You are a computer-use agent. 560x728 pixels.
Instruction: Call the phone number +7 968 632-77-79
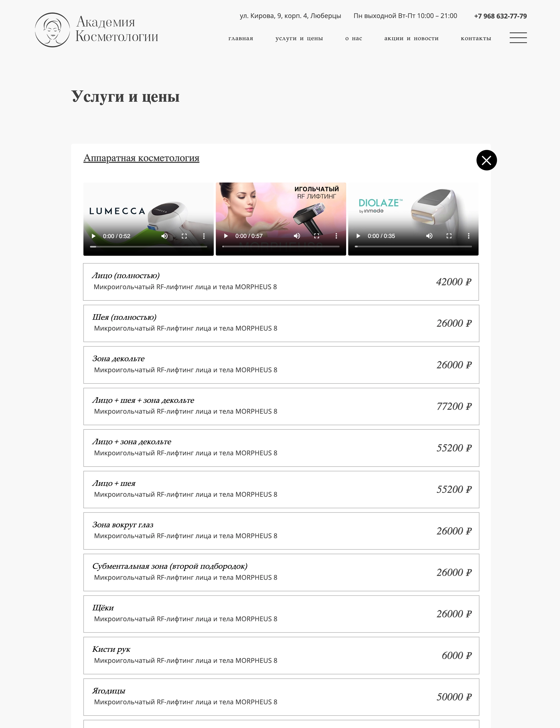[x=500, y=16]
